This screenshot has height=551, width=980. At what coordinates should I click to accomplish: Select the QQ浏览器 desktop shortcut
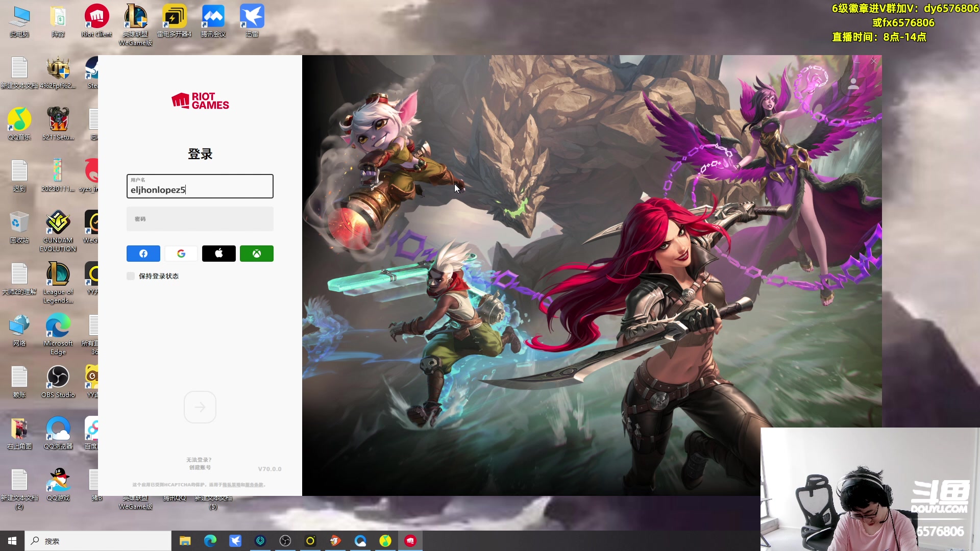tap(58, 433)
